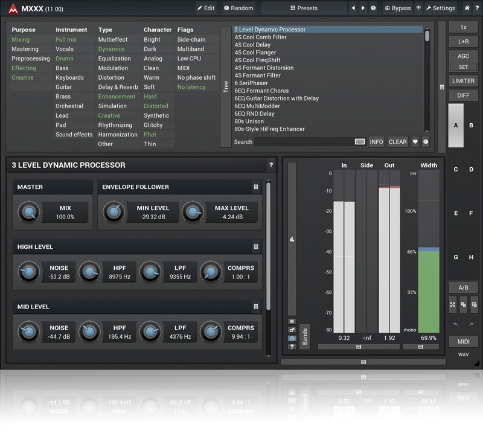Open the Home icon in the top bar
The height and width of the screenshot is (448, 483).
(x=467, y=8)
